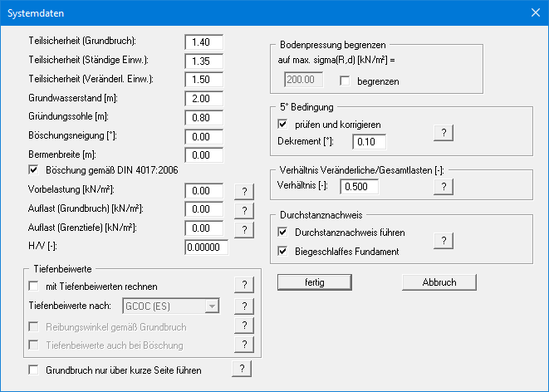Viewport: 549px width, 392px height.
Task: Open help for 'mit Tiefenbeiwerten rechnen'
Action: click(x=243, y=286)
